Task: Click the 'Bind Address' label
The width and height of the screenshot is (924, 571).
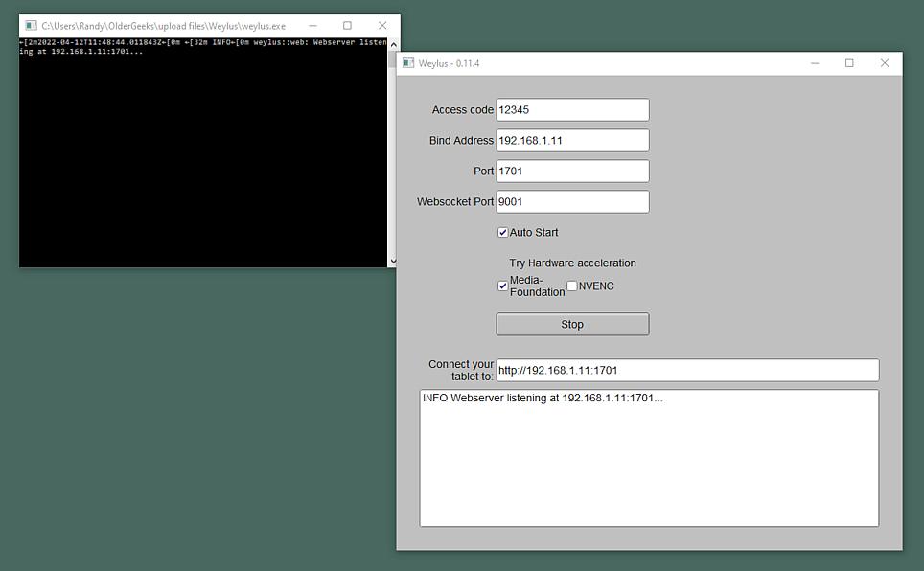Action: 461,140
